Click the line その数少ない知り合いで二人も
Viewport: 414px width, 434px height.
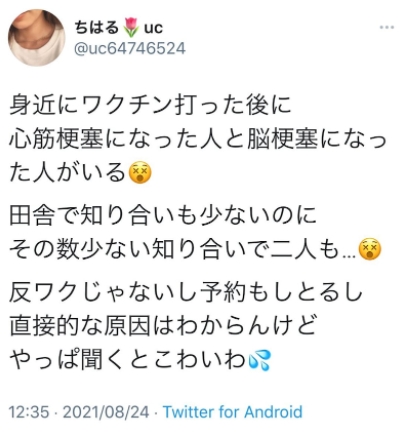tap(183, 249)
